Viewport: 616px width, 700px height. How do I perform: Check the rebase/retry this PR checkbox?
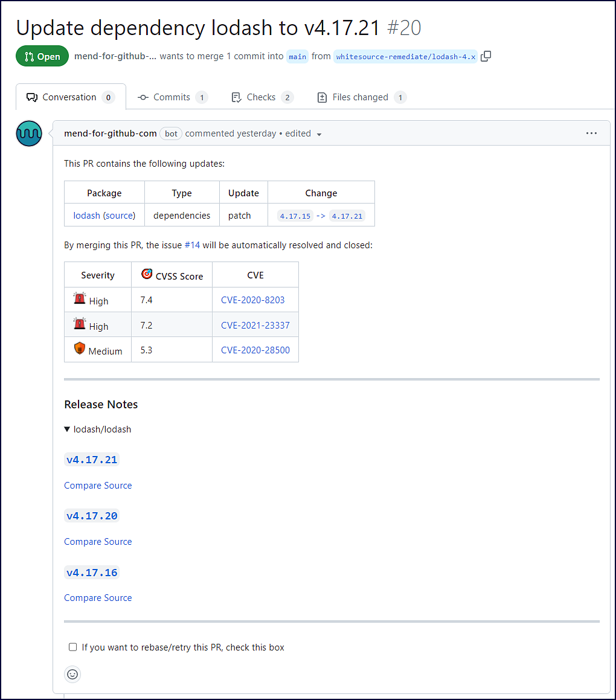[x=73, y=647]
